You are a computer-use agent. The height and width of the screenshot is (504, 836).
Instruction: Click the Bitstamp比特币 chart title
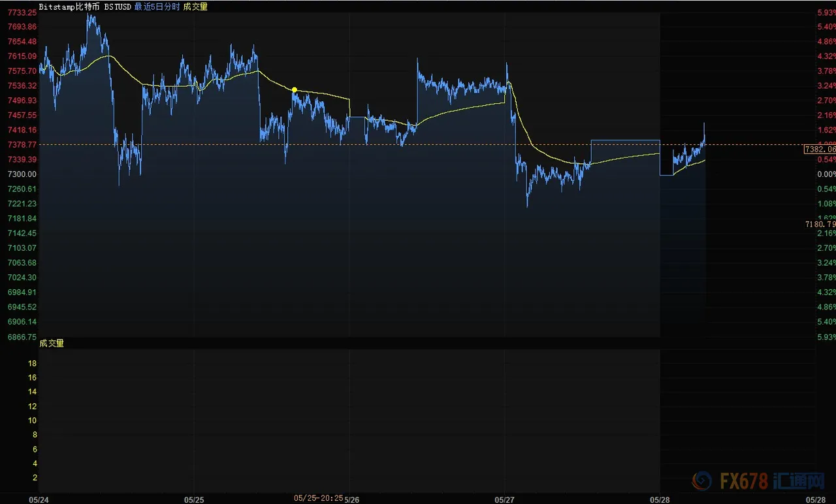pyautogui.click(x=69, y=6)
